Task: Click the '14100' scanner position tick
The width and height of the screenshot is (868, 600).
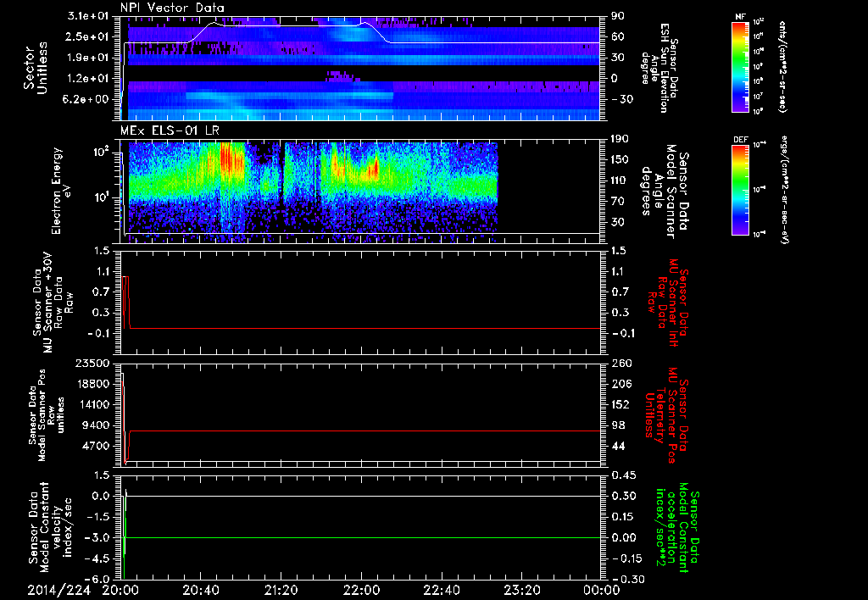Action: [x=92, y=404]
